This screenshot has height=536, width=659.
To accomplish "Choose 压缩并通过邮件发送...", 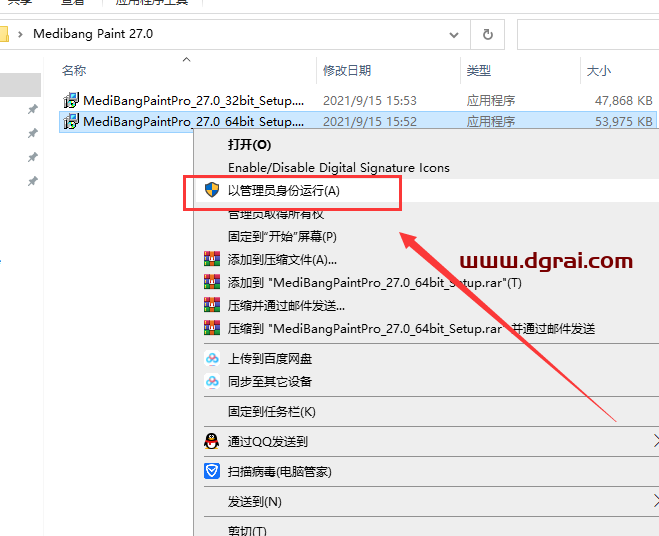I will pyautogui.click(x=286, y=305).
